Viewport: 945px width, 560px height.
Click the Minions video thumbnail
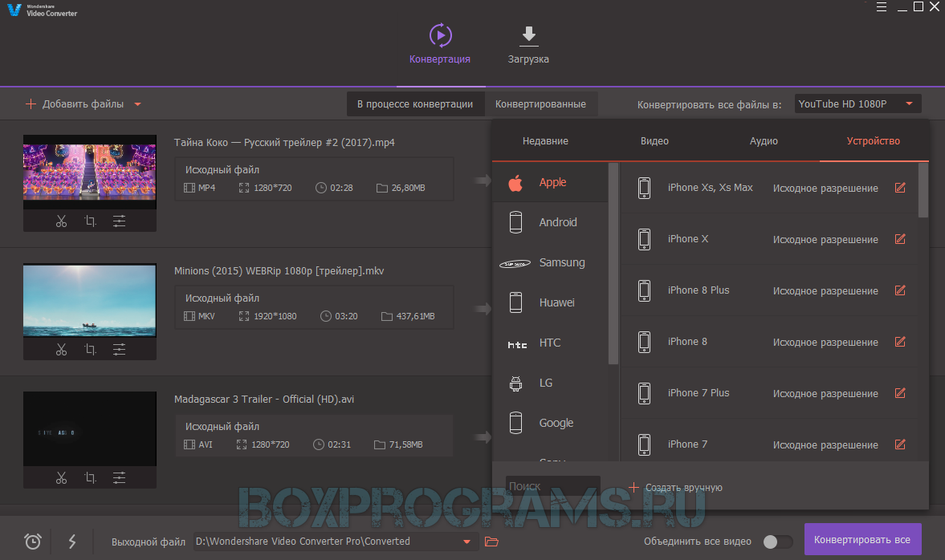pyautogui.click(x=90, y=300)
